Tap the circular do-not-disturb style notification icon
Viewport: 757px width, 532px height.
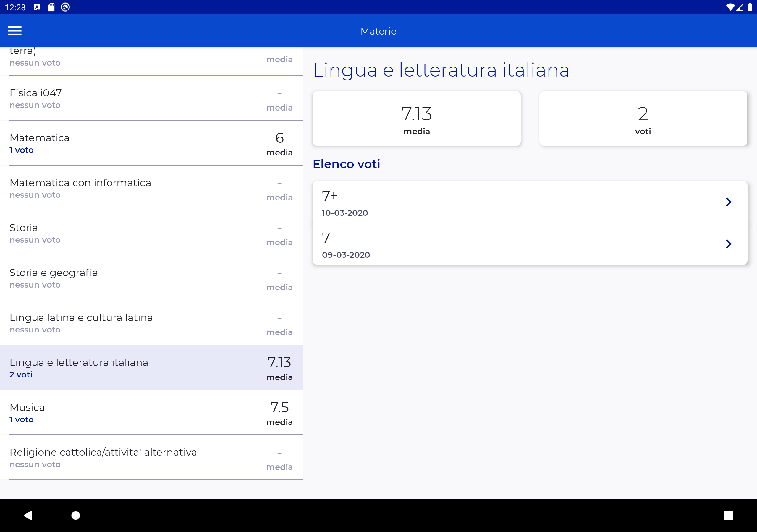click(x=65, y=7)
